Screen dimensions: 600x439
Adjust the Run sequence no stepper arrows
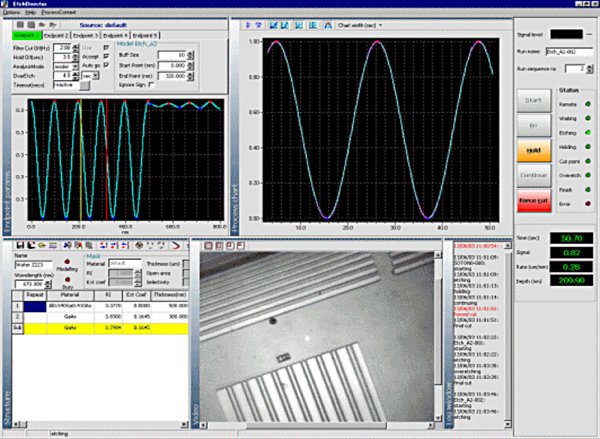[591, 69]
